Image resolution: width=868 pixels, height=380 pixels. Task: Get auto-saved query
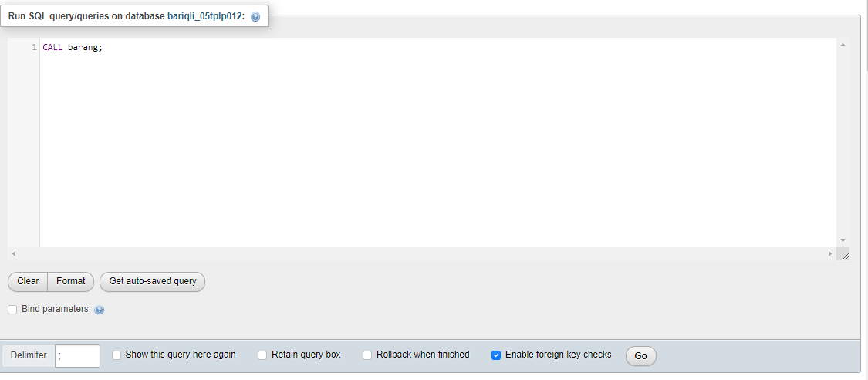(x=152, y=281)
